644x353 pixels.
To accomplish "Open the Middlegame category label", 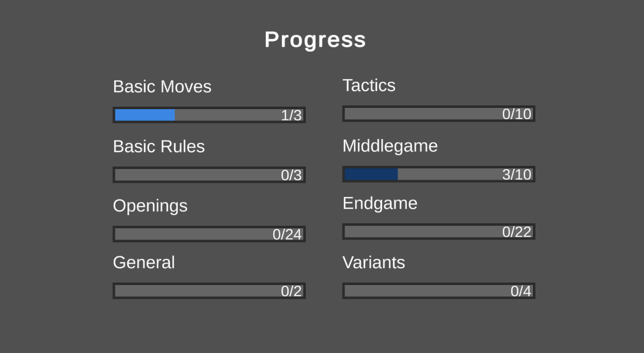I will tap(390, 147).
